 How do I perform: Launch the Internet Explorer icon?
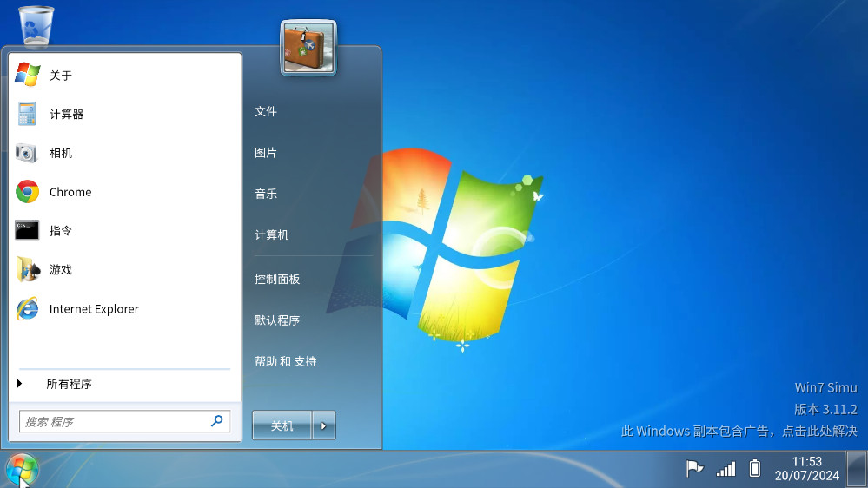(28, 309)
